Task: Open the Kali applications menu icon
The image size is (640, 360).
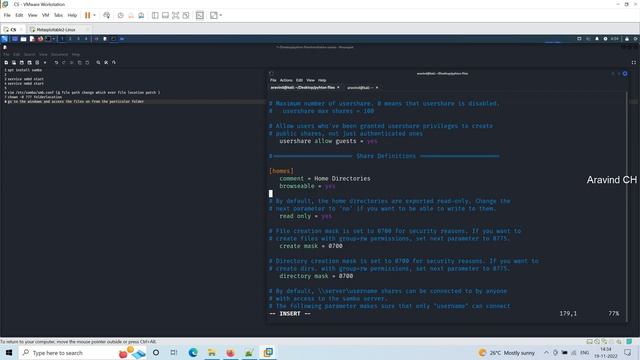Action: (4, 39)
